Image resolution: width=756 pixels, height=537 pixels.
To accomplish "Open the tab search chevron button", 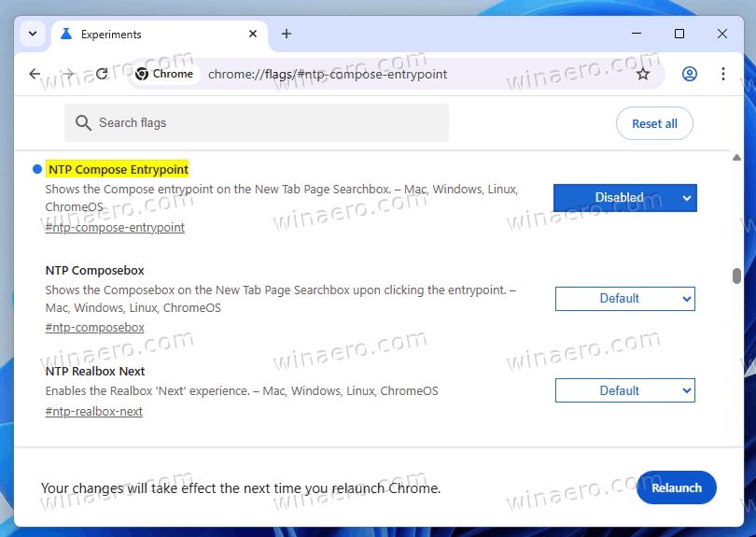I will point(33,34).
